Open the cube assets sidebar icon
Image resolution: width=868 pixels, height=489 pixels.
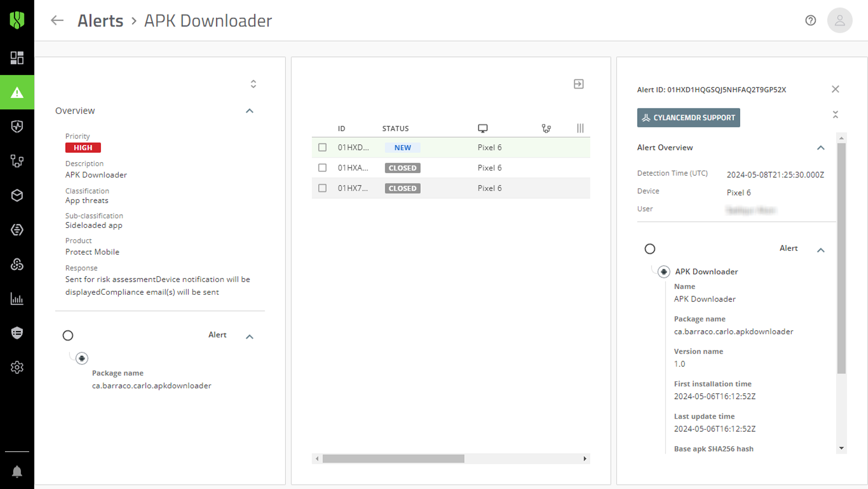coord(17,195)
